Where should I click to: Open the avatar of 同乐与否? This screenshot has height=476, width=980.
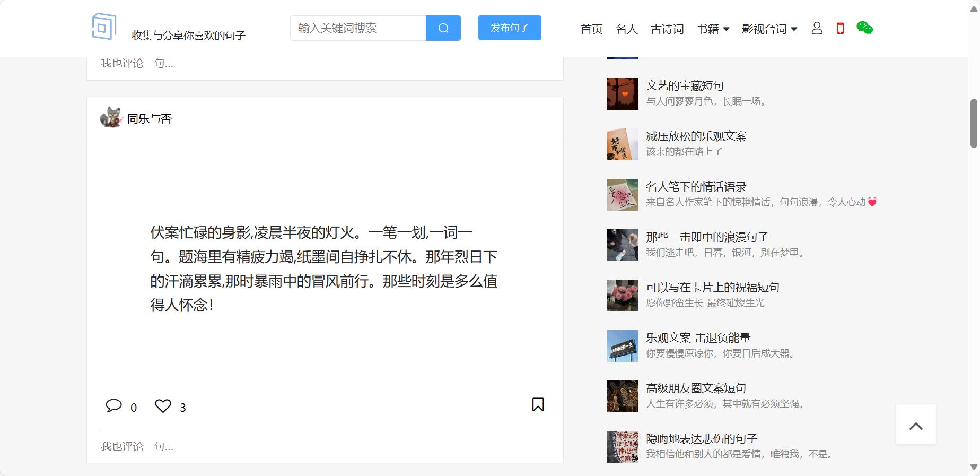(111, 118)
